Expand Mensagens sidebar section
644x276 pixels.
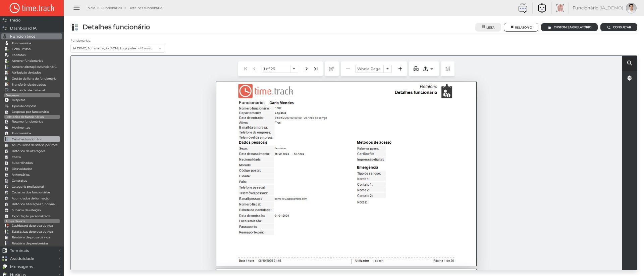tap(32, 267)
